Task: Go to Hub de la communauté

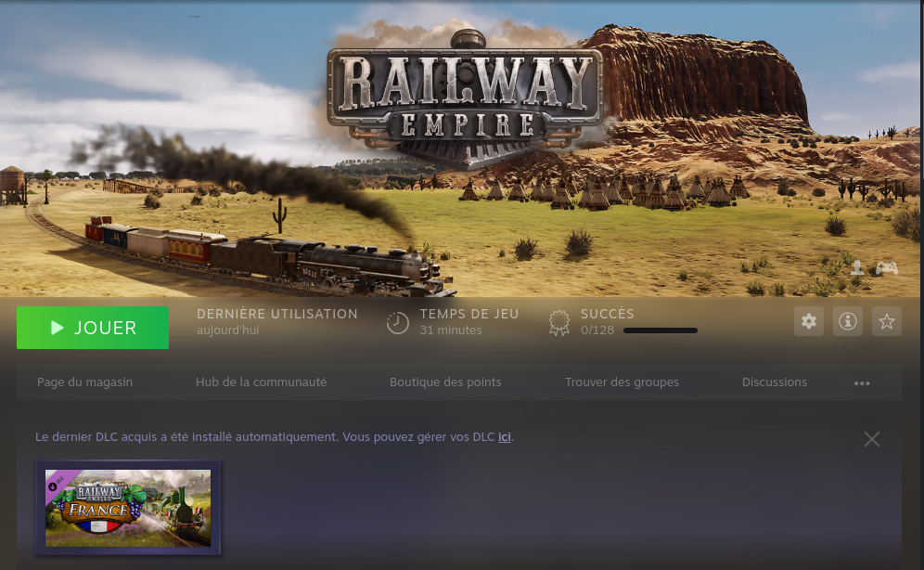Action: click(x=261, y=382)
